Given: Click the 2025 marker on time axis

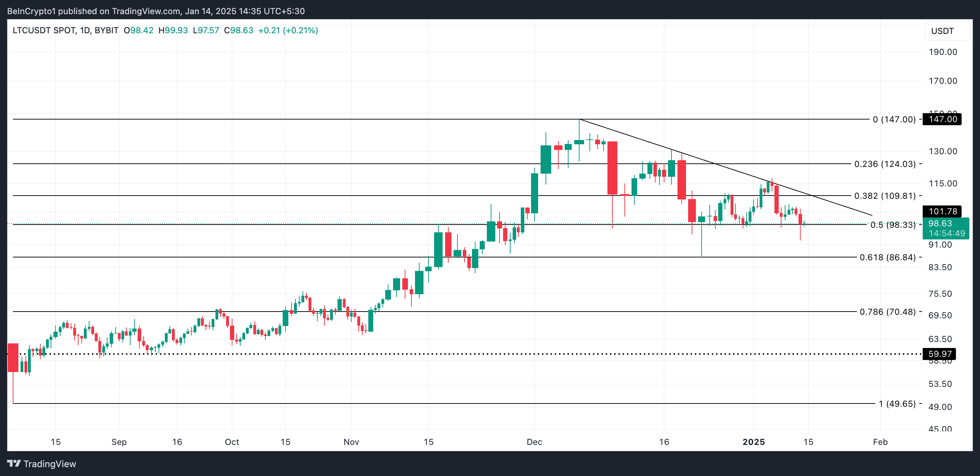Looking at the screenshot, I should tap(754, 442).
